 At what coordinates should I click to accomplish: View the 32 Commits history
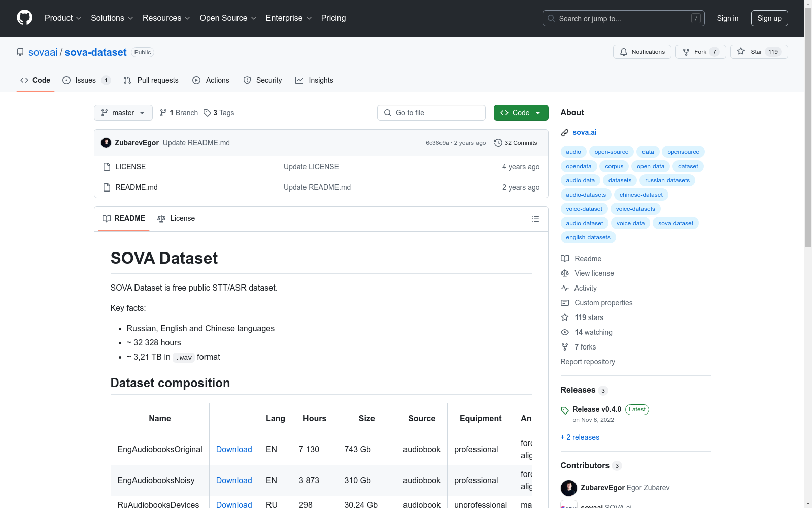point(516,143)
